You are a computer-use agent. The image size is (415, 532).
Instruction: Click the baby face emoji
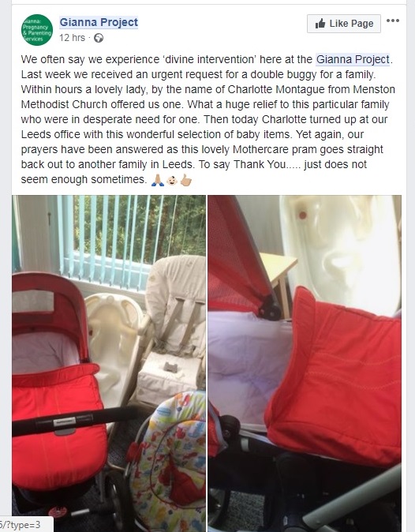[172, 180]
